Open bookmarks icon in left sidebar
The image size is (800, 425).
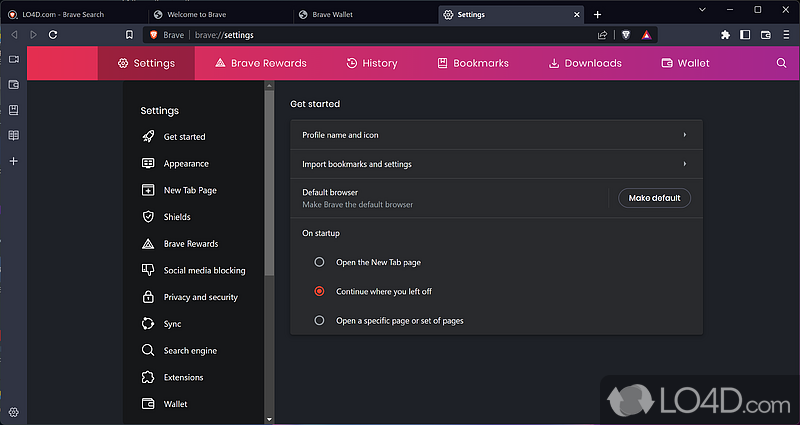click(x=14, y=110)
